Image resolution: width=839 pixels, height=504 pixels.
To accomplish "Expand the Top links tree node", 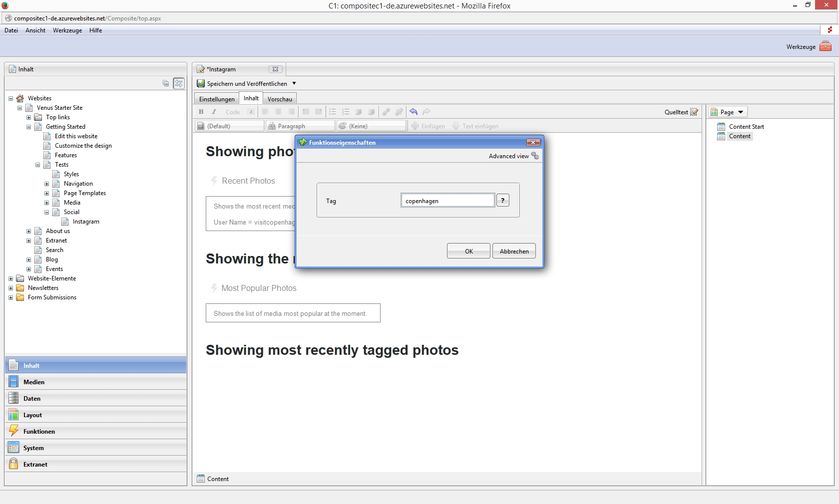I will coord(28,117).
